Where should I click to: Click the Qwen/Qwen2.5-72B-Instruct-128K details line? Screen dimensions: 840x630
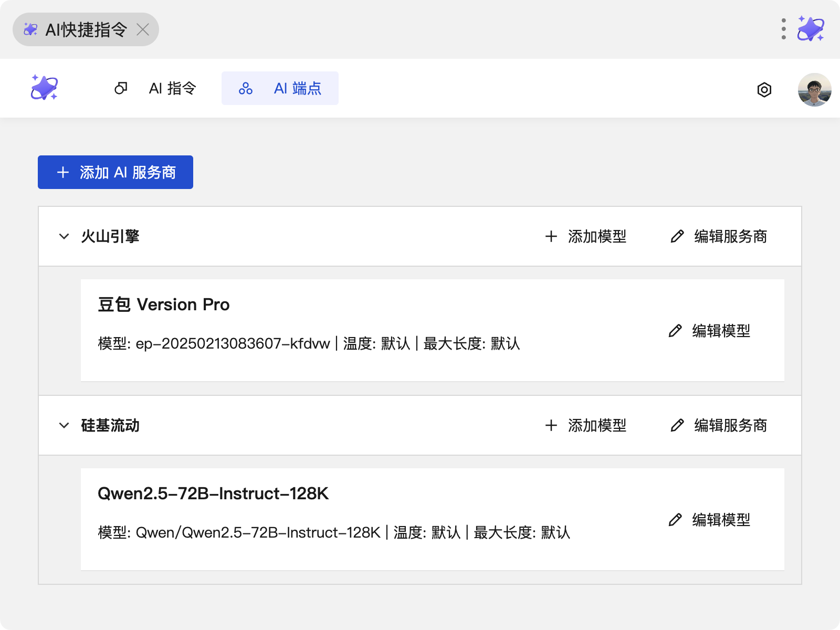click(334, 533)
